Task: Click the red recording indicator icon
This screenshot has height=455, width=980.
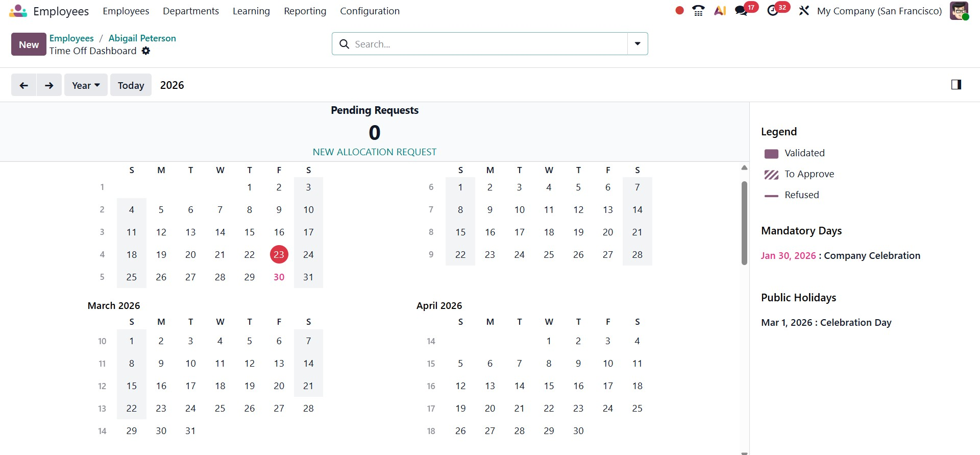Action: (x=679, y=10)
